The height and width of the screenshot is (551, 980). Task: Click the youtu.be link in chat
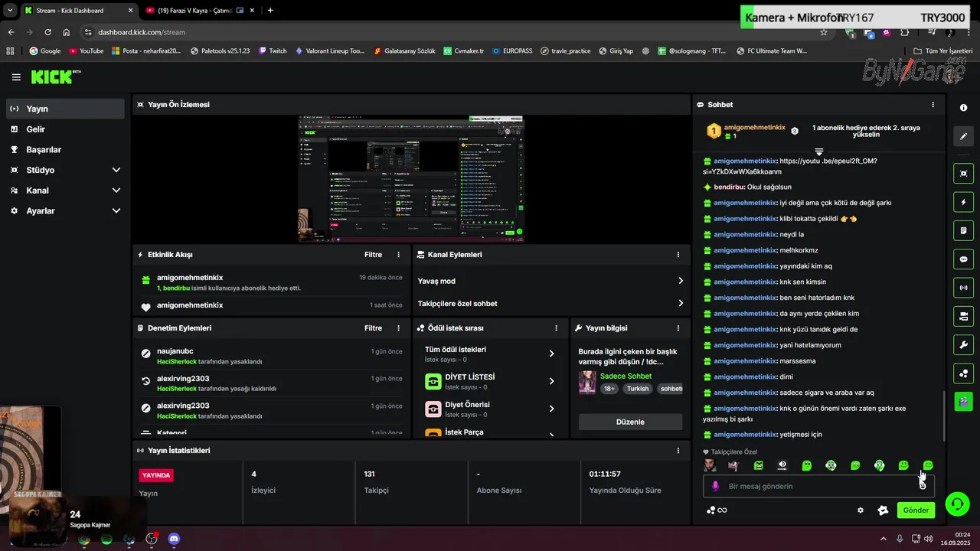[790, 166]
